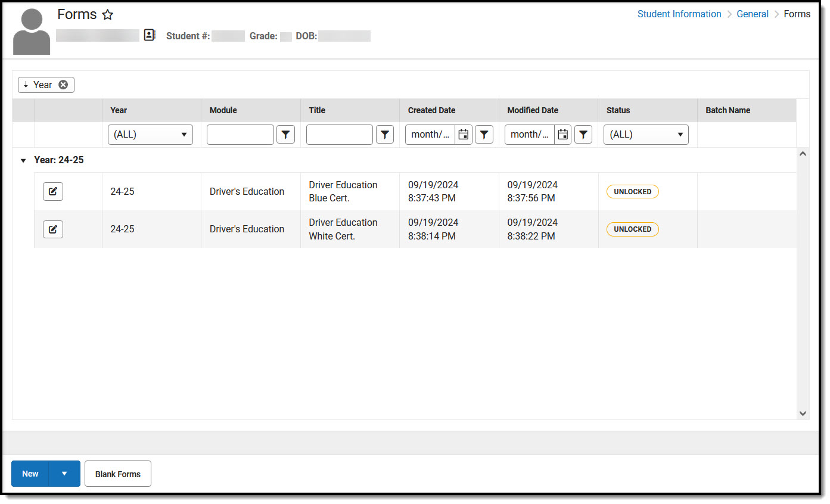
Task: Click the Created Date filter funnel icon
Action: tap(484, 135)
